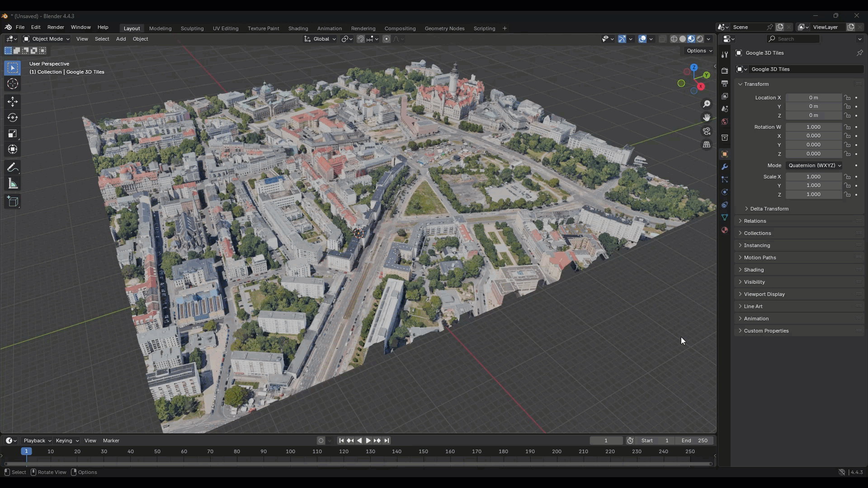Toggle camera view icon
This screenshot has height=488, width=868.
pyautogui.click(x=707, y=131)
